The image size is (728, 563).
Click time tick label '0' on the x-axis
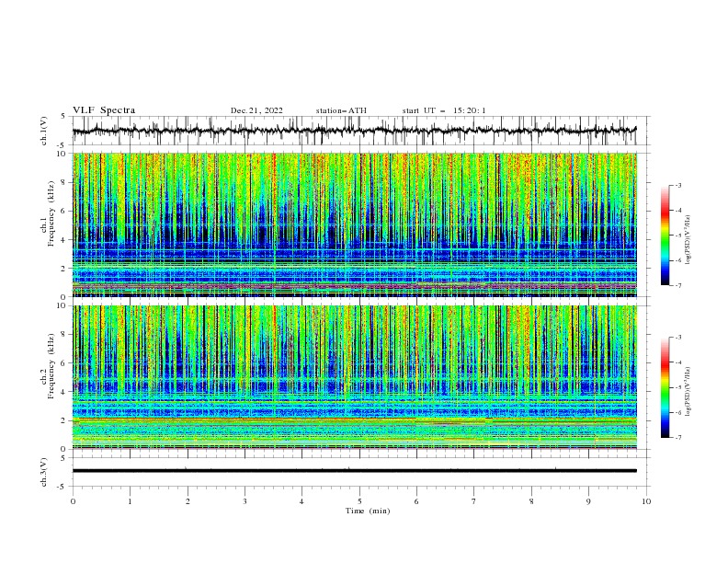pos(73,501)
